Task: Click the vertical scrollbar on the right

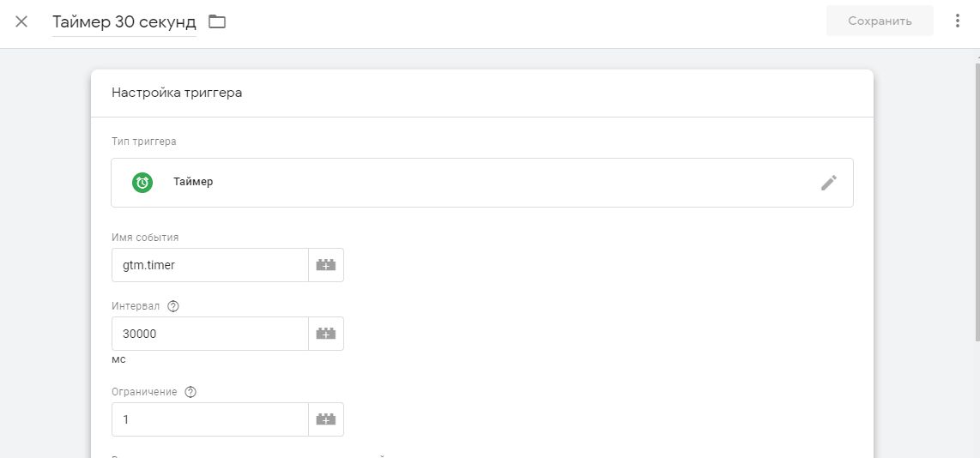Action: coord(976,197)
